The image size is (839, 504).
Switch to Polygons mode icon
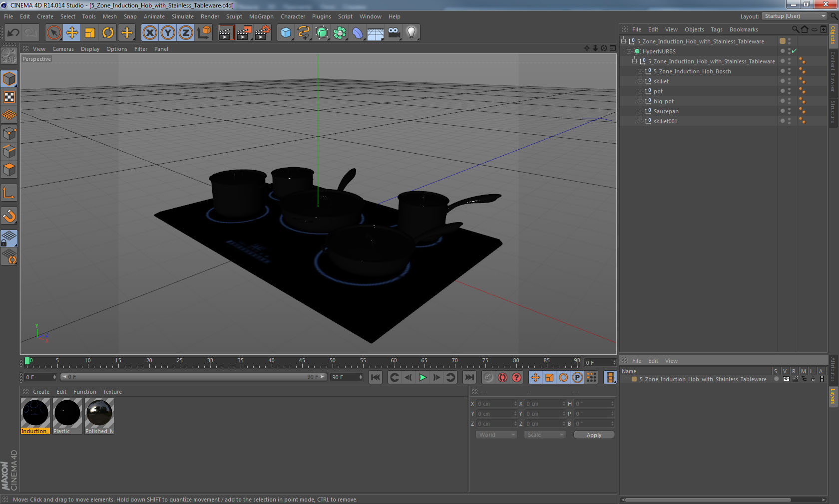click(x=9, y=170)
